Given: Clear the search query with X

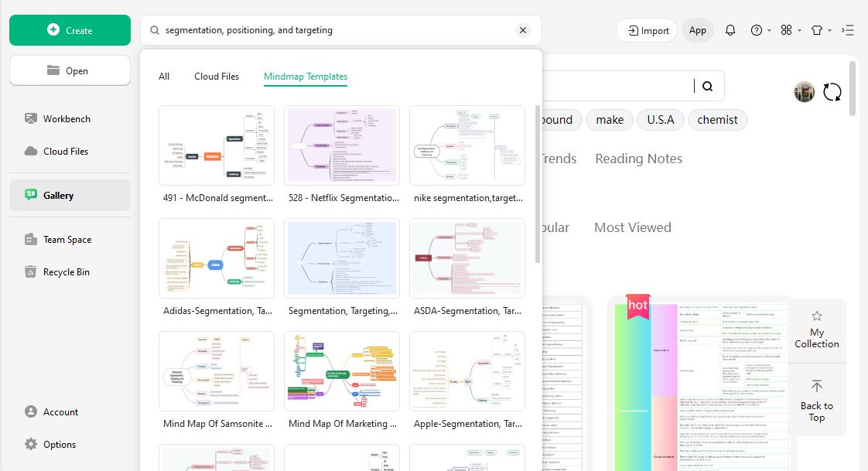Looking at the screenshot, I should pyautogui.click(x=522, y=30).
